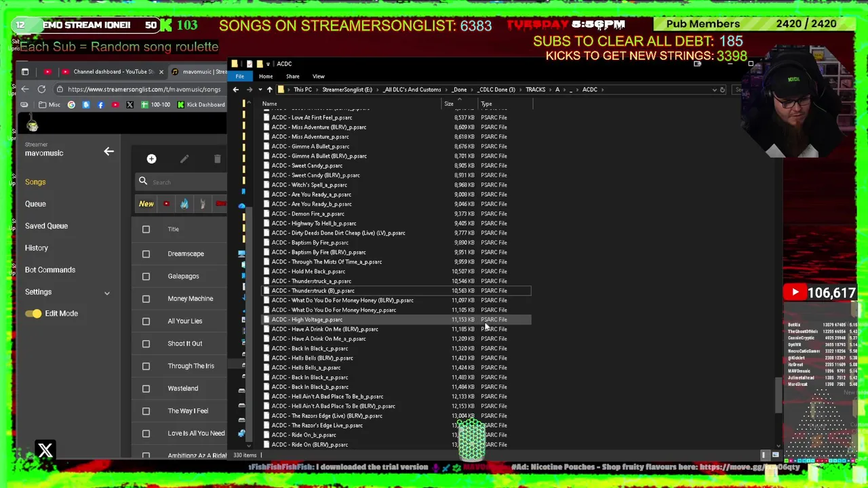Open History in the sidebar
Image resolution: width=868 pixels, height=488 pixels.
37,247
